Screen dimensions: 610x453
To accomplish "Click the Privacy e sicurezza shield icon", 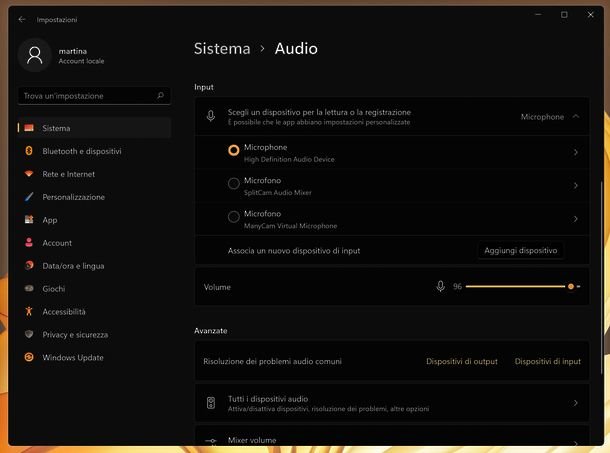I will coord(29,334).
